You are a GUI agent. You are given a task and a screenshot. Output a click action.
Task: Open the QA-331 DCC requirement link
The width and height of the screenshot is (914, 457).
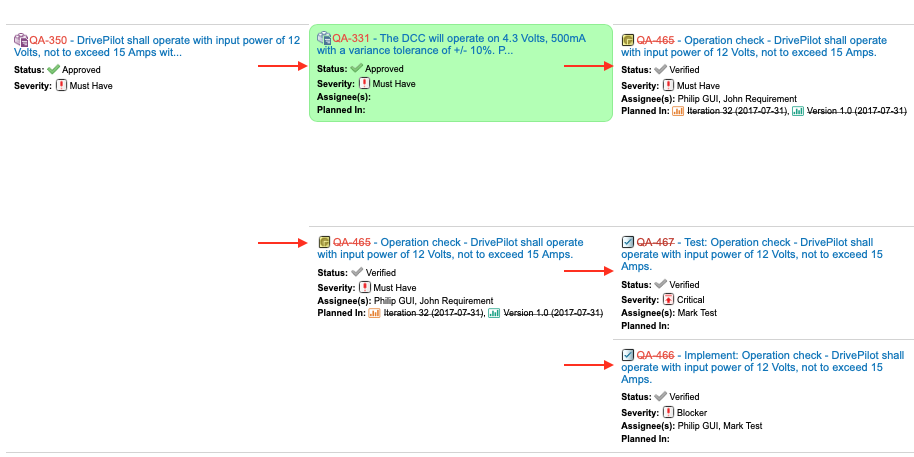[460, 38]
